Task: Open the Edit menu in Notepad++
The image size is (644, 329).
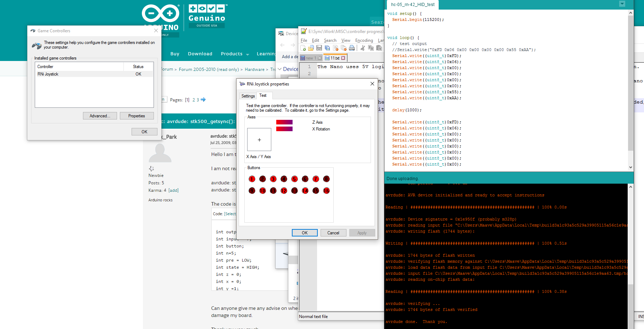Action: coord(316,40)
